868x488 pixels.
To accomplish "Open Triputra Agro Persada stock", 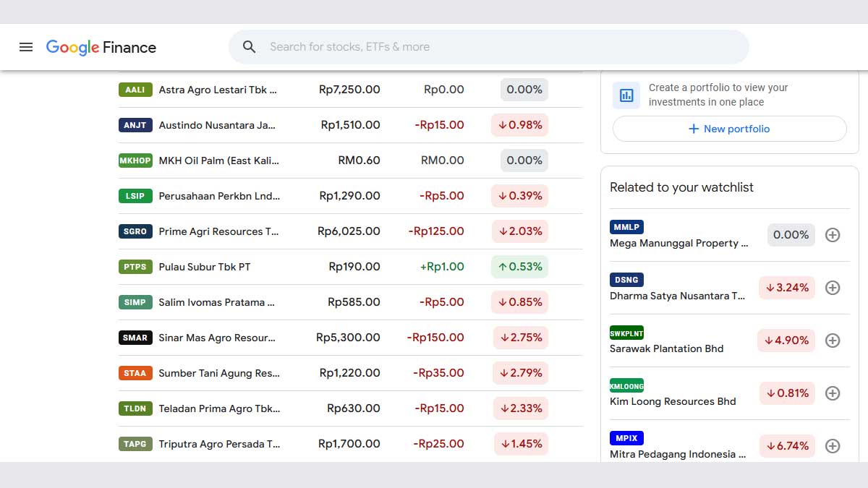I will 219,444.
